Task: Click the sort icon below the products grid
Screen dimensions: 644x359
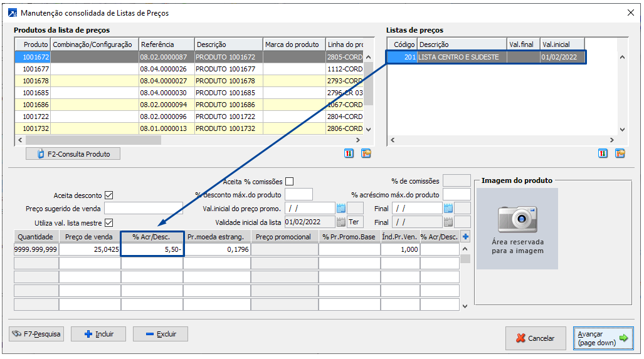Action: pos(349,153)
